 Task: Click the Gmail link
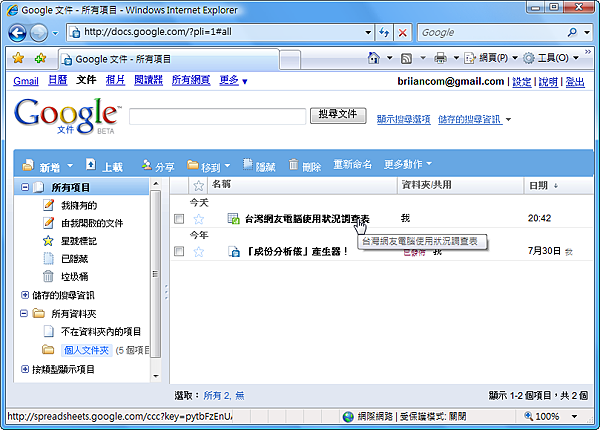pyautogui.click(x=26, y=81)
